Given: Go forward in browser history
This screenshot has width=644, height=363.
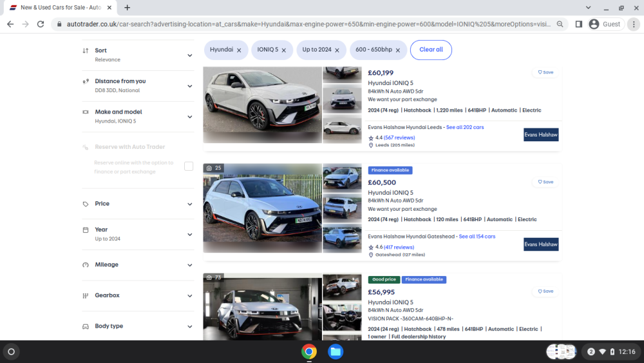Looking at the screenshot, I should pyautogui.click(x=26, y=25).
